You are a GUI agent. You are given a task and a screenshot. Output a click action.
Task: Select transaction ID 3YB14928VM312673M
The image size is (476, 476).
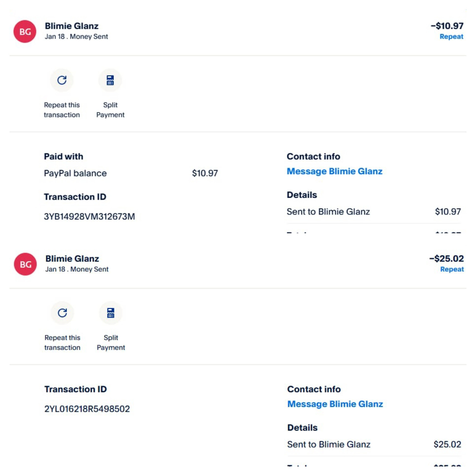pos(89,216)
